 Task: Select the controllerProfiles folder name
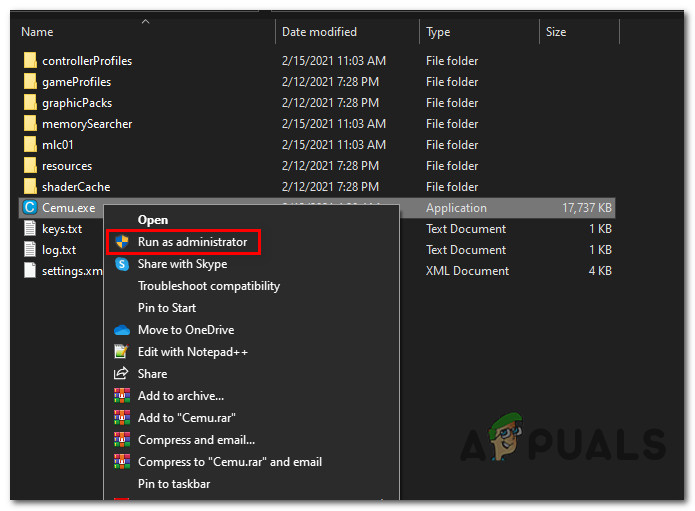point(87,61)
